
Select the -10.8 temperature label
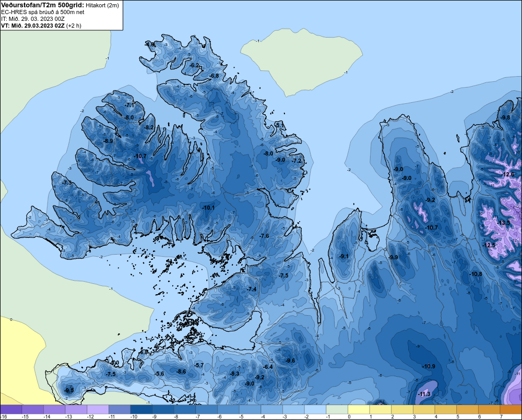click(476, 274)
